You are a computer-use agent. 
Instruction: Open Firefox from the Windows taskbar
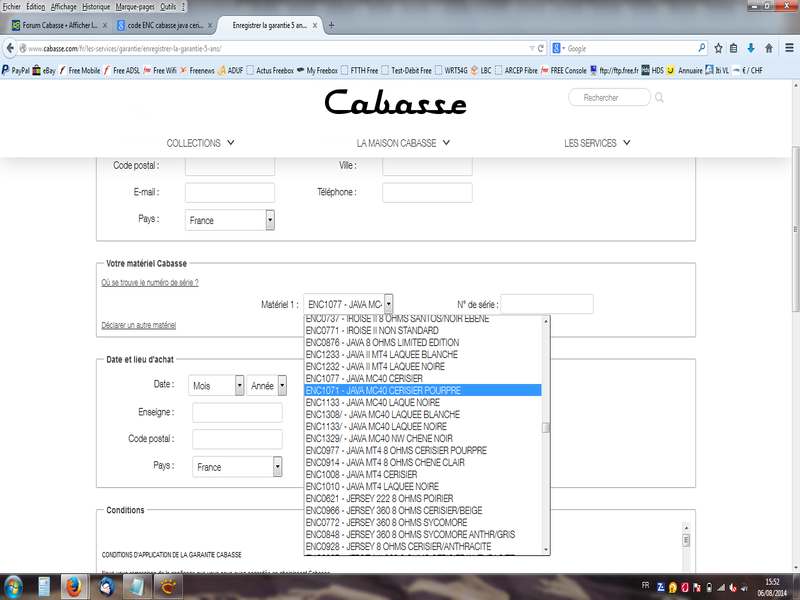(73, 584)
